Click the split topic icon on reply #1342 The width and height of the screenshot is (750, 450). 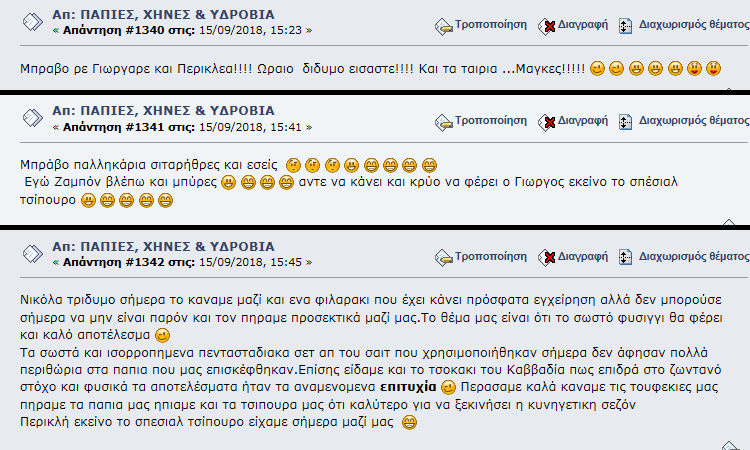(625, 257)
